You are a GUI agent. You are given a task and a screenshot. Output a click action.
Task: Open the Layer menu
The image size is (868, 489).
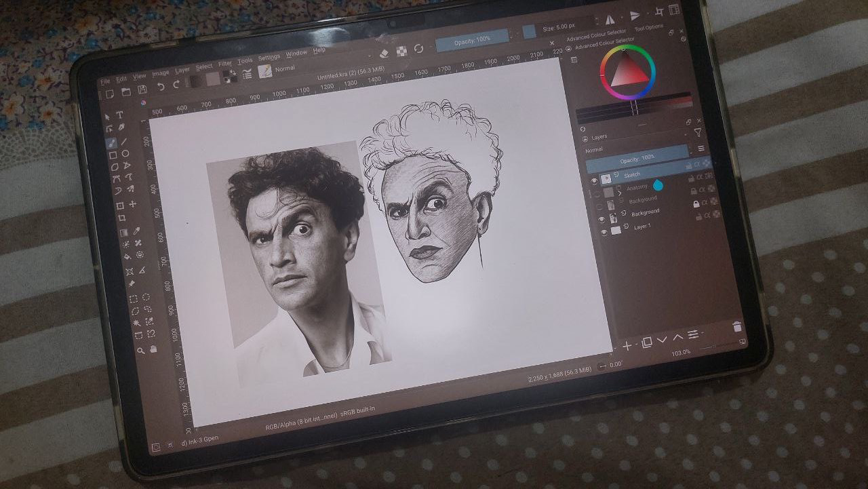(182, 71)
